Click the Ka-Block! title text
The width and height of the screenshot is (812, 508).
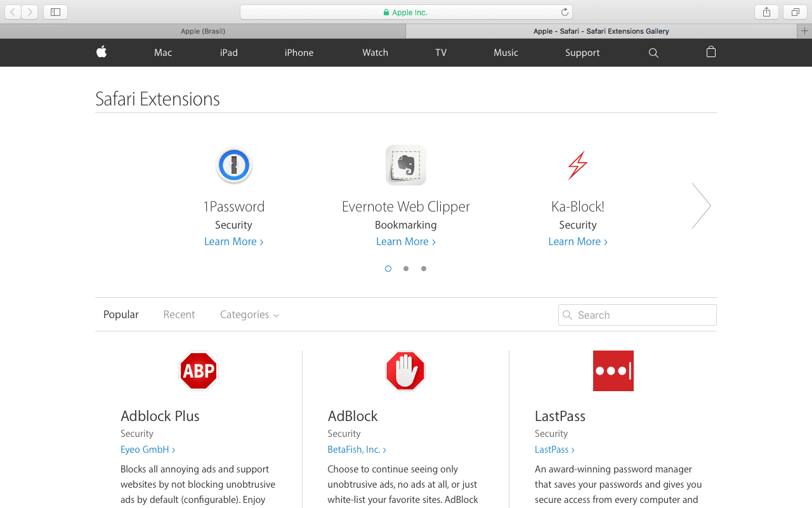coord(578,206)
